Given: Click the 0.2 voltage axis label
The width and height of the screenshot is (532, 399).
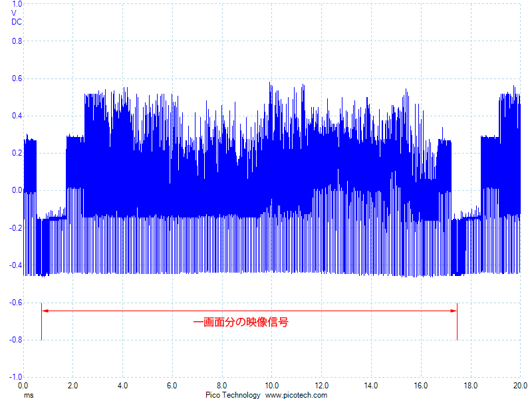Looking at the screenshot, I should (x=17, y=153).
